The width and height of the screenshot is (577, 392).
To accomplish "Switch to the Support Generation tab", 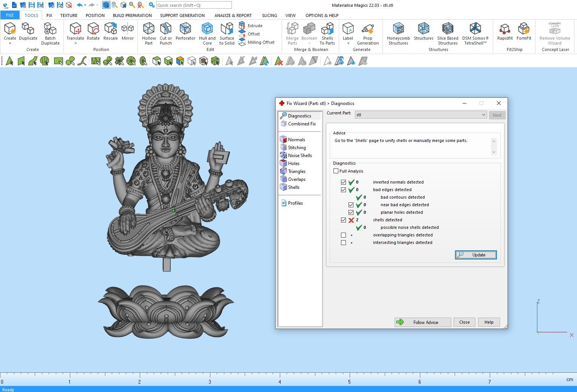I will [x=182, y=15].
